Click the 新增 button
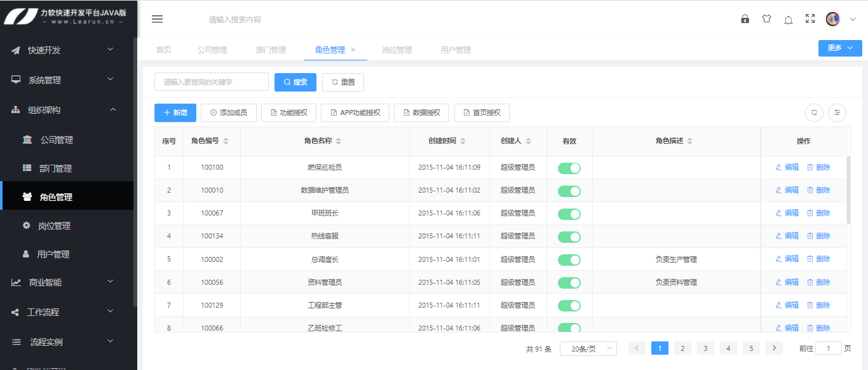868x370 pixels. [x=175, y=113]
